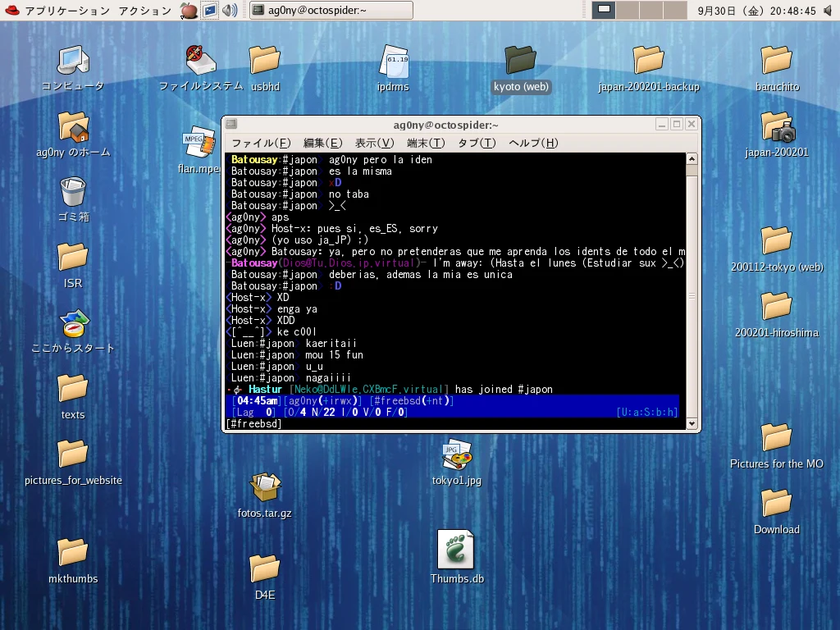Switch to the second workspace in pager
The image size is (840, 630).
627,10
